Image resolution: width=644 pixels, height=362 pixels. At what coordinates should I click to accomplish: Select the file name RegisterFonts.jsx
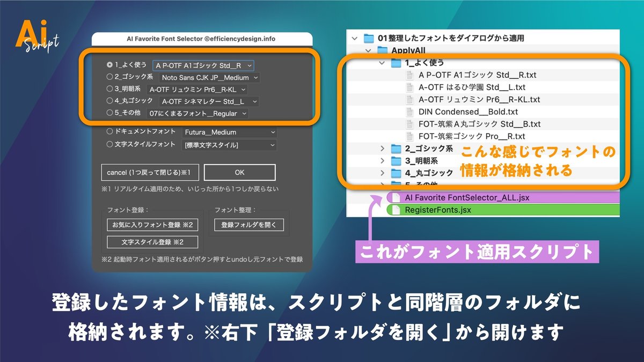438,210
